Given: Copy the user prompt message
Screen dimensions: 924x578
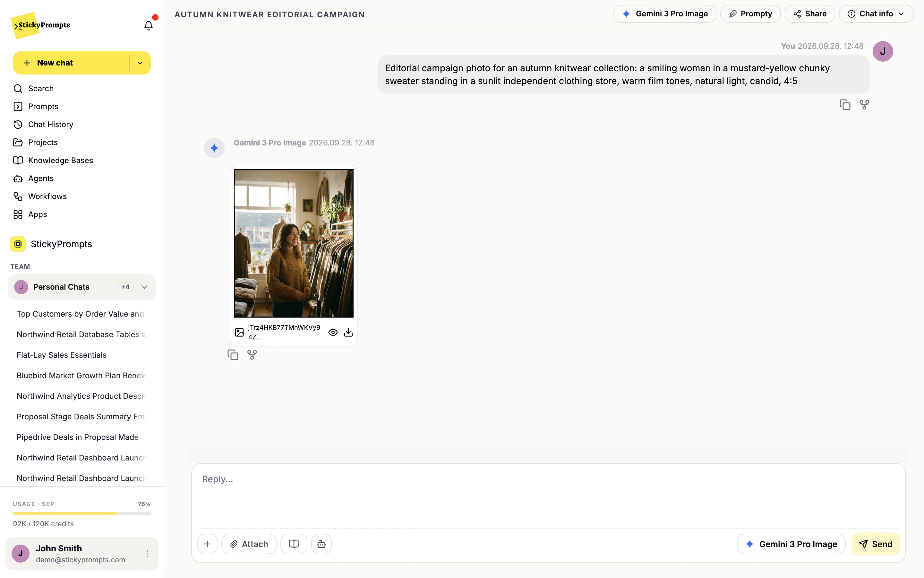Looking at the screenshot, I should [x=844, y=104].
